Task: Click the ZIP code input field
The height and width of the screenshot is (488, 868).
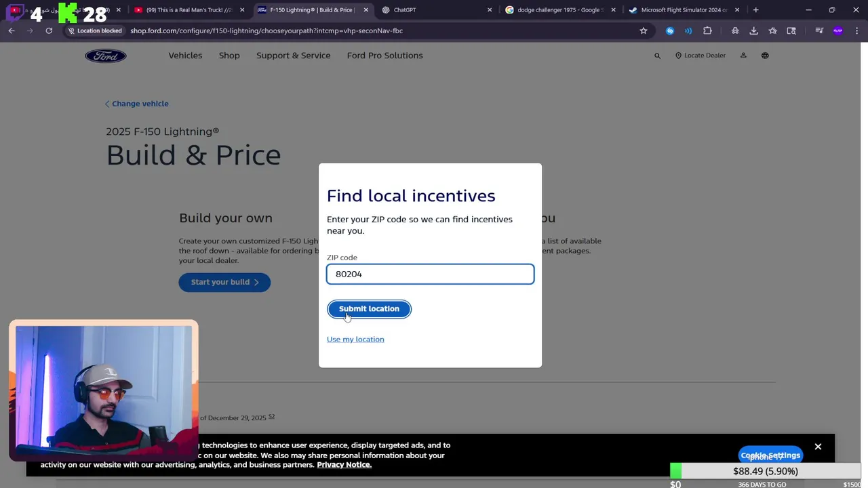Action: tap(430, 274)
